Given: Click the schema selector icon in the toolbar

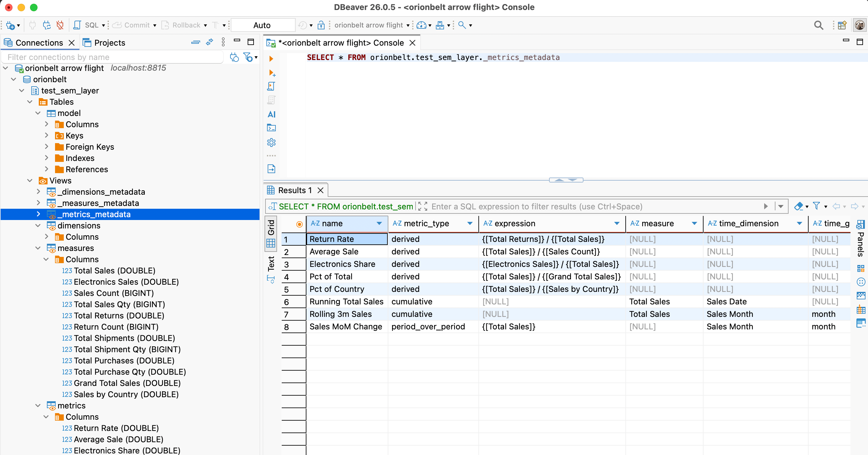Looking at the screenshot, I should pyautogui.click(x=440, y=25).
